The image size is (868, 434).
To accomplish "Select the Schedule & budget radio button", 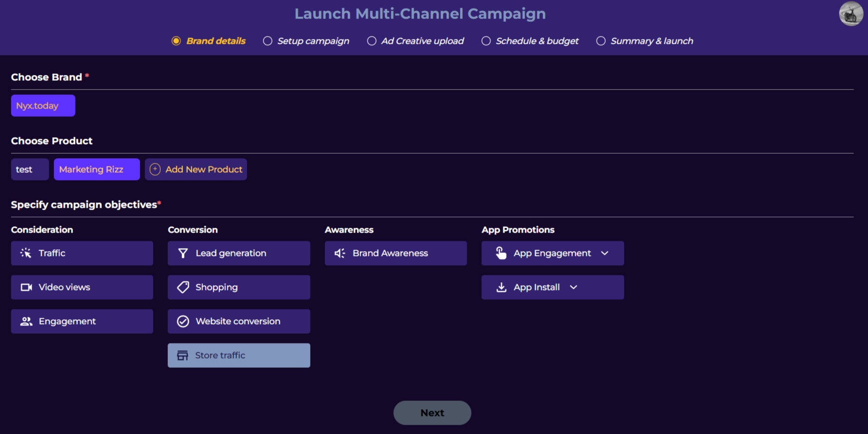I will click(486, 41).
